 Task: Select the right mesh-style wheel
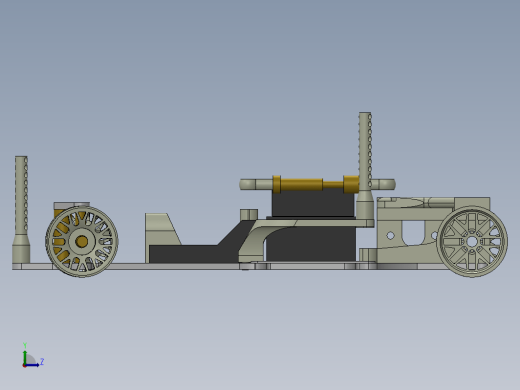tap(472, 241)
